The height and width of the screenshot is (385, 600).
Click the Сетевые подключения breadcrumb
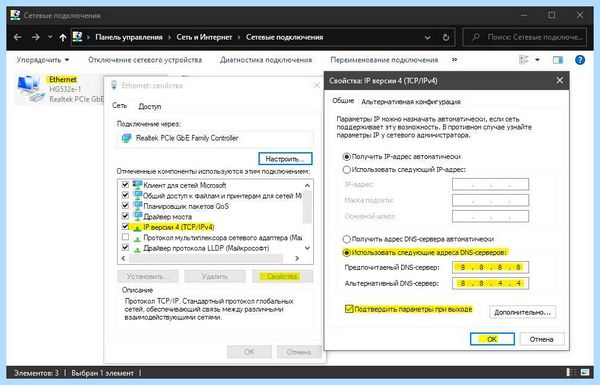[284, 37]
